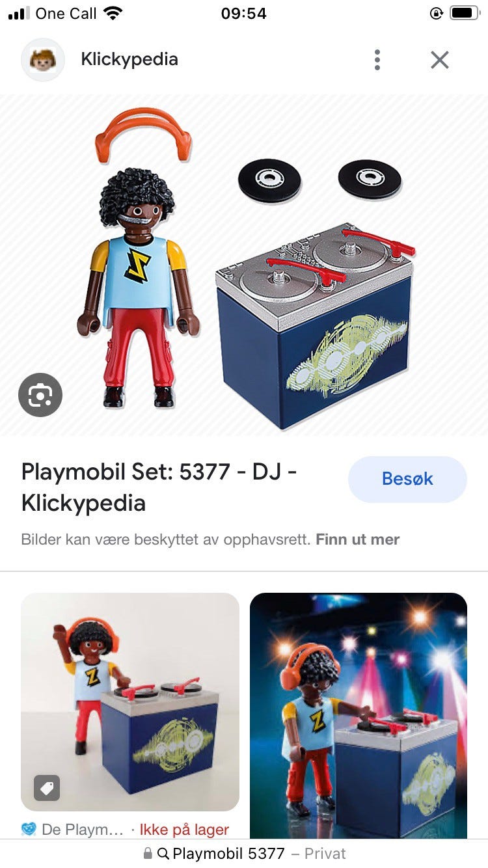Tap the price tag icon on thumbnail

coord(47,788)
